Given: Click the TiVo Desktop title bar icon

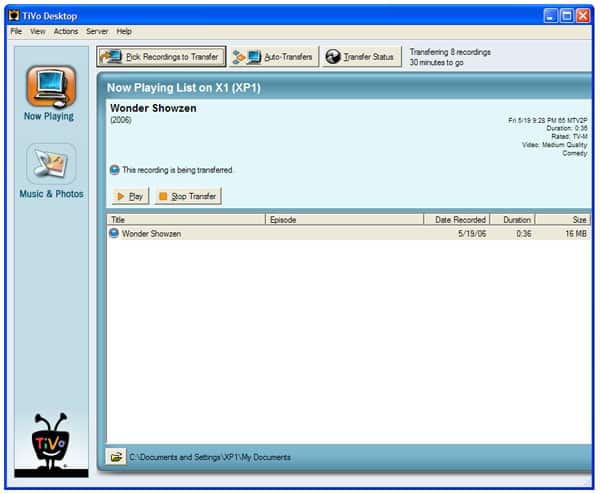Looking at the screenshot, I should pyautogui.click(x=13, y=16).
